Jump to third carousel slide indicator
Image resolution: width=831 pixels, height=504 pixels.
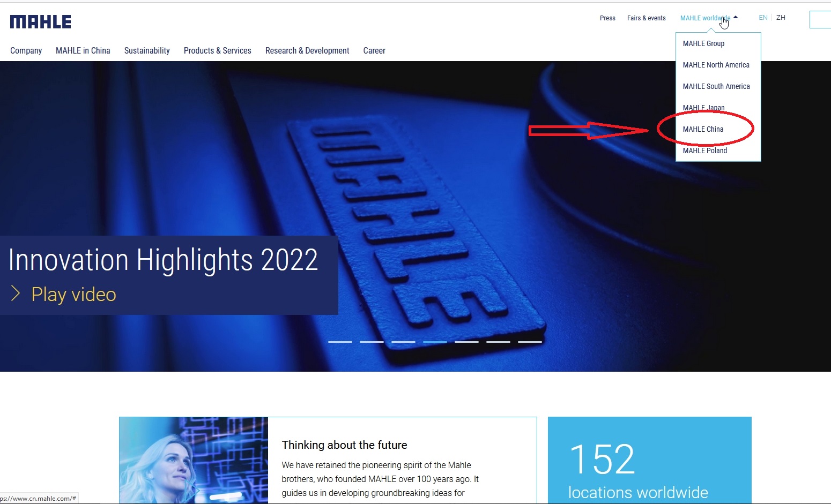point(403,342)
